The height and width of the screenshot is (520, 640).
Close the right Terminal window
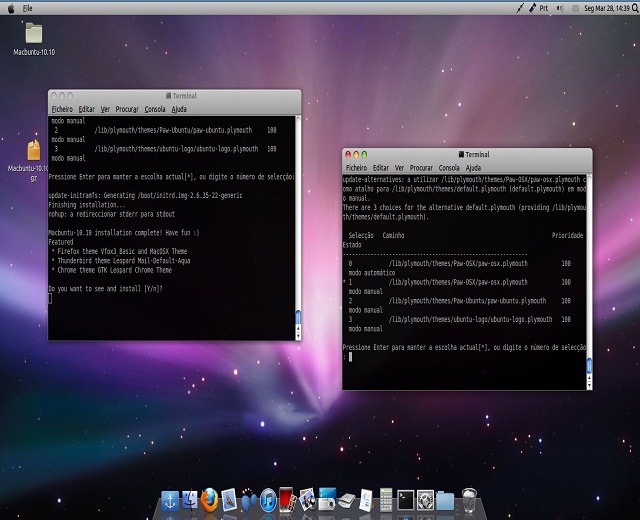click(348, 155)
